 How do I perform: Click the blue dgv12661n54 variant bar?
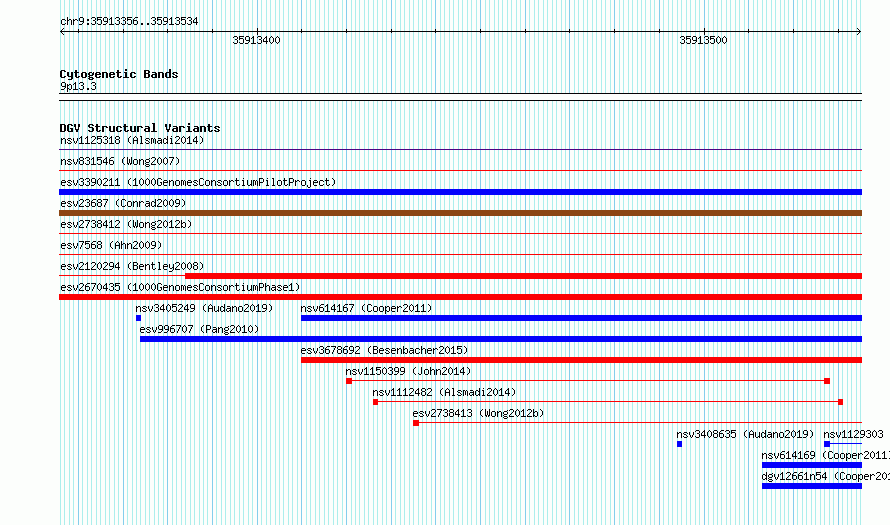(812, 486)
